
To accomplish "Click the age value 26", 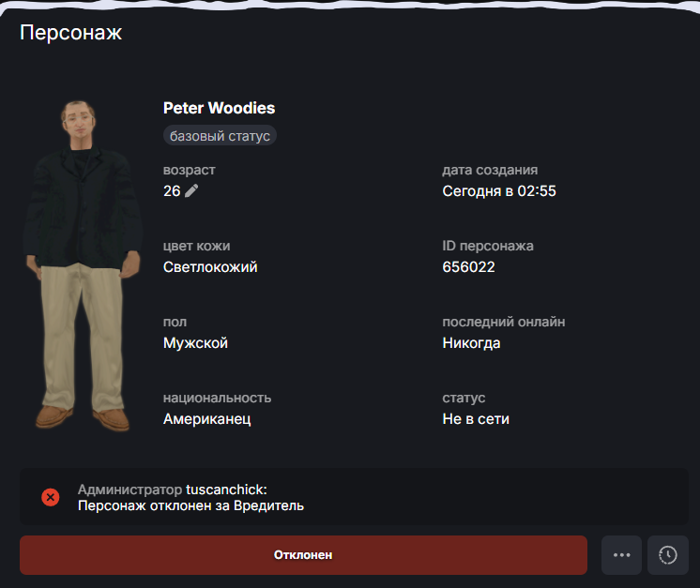I will click(172, 191).
